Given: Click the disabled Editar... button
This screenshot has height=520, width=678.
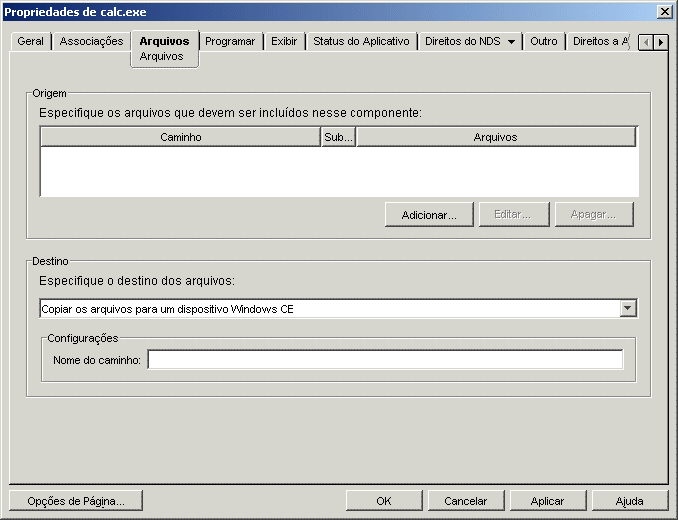Looking at the screenshot, I should tap(514, 214).
